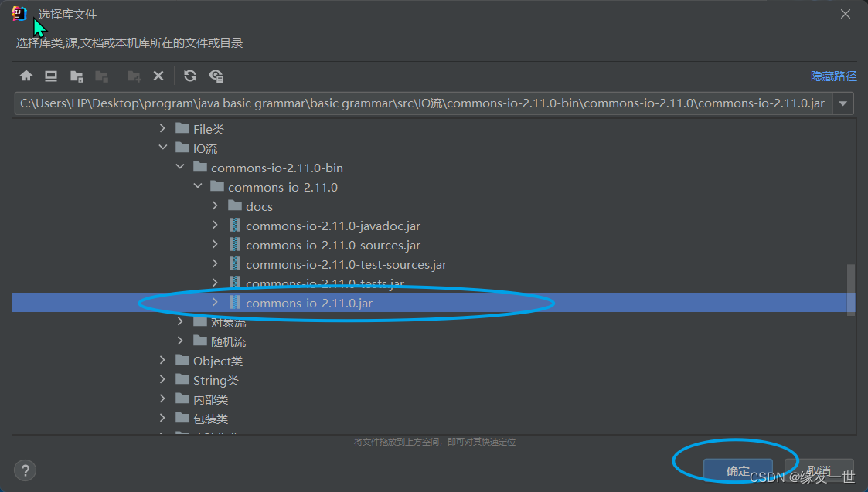
Task: Collapse the IO流 folder
Action: point(162,148)
